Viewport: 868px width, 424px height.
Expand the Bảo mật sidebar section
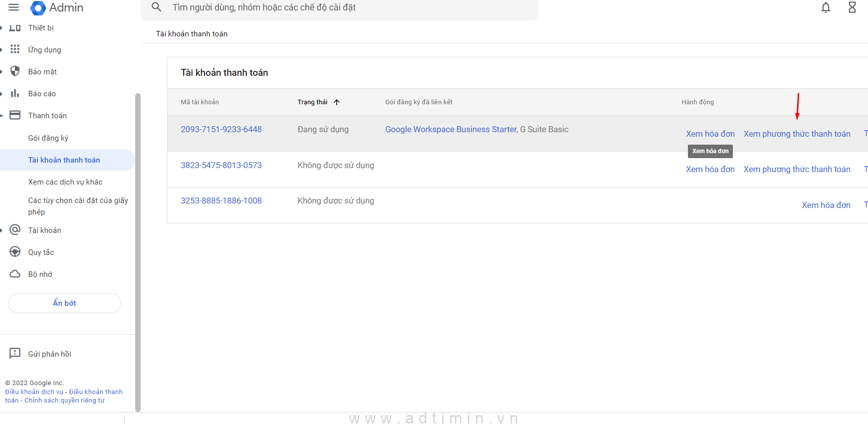(x=1, y=71)
